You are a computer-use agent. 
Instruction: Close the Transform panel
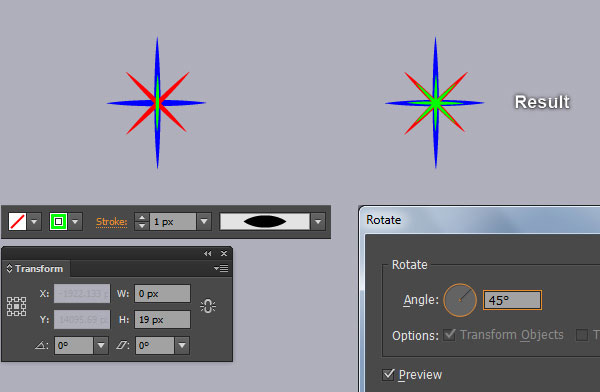tap(224, 253)
